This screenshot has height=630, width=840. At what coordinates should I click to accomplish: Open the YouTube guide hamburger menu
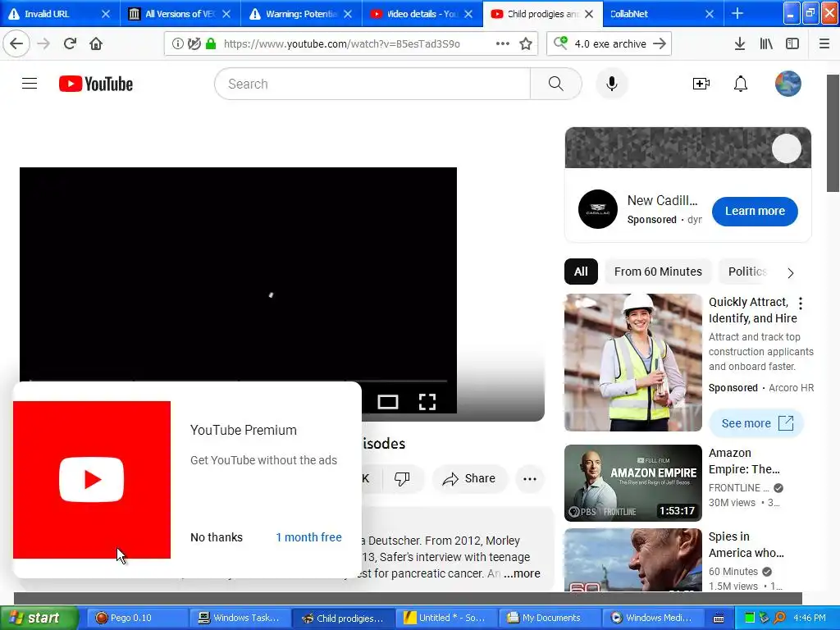click(x=30, y=84)
